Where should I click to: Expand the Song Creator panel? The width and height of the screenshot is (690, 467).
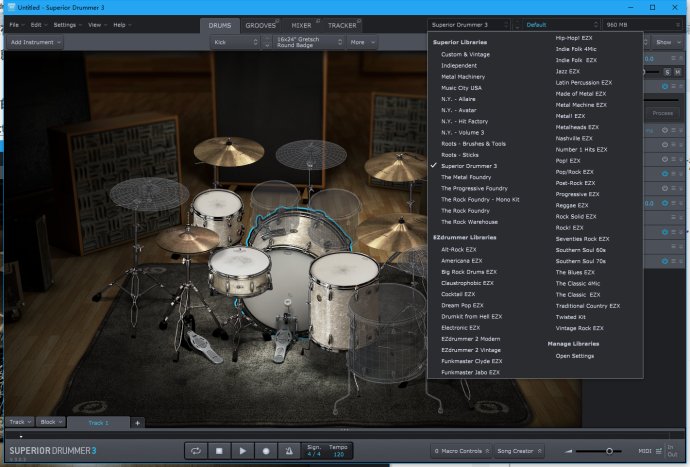coord(519,451)
